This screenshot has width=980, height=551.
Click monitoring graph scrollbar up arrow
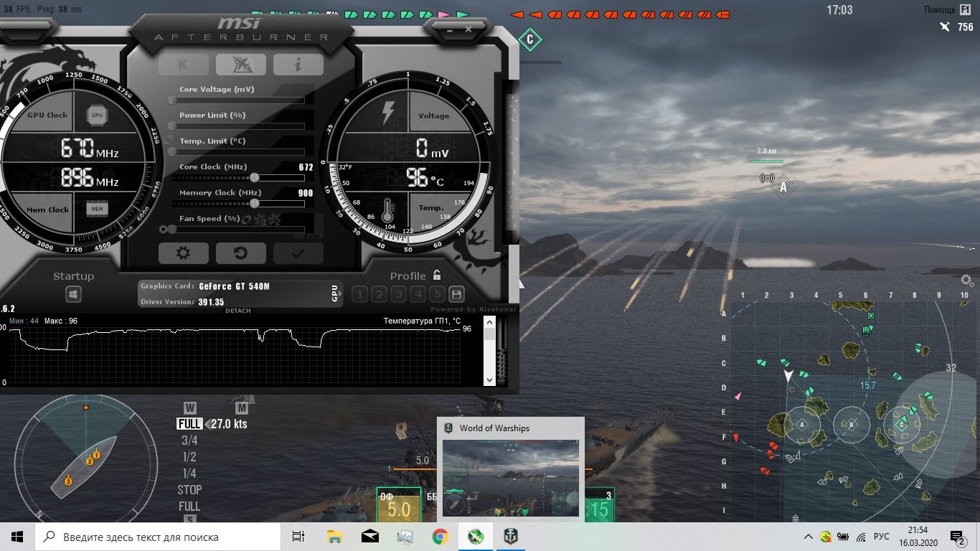(489, 323)
